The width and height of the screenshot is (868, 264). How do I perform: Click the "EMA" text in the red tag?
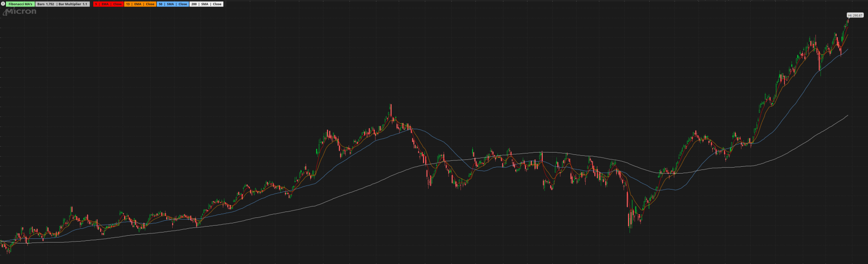105,4
